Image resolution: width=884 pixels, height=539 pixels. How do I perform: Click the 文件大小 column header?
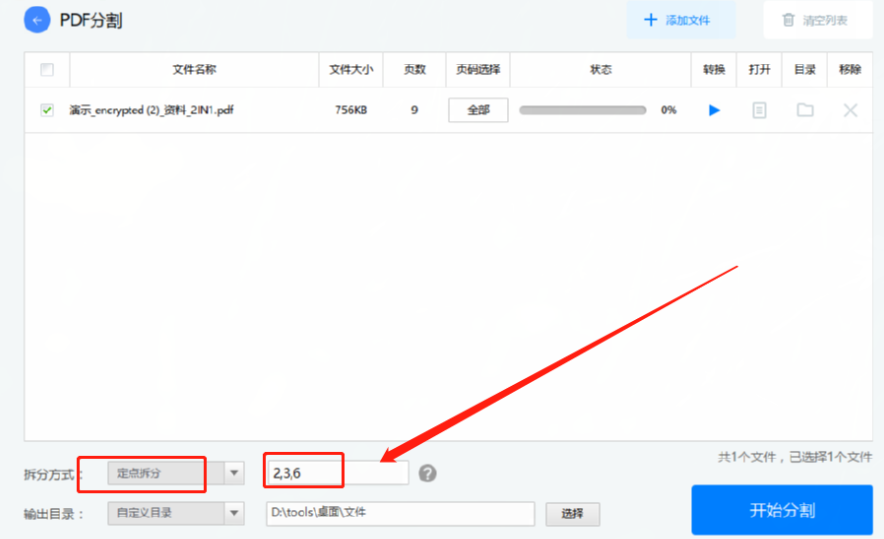click(x=351, y=69)
